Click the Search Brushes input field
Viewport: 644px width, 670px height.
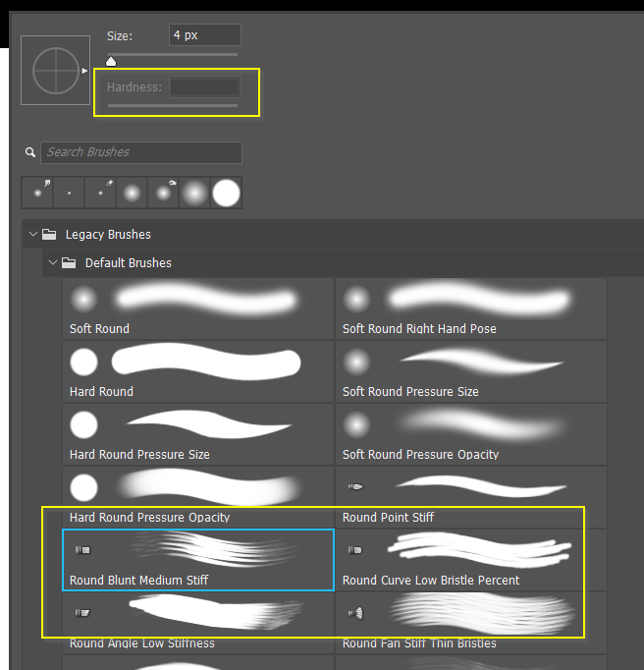pos(141,152)
